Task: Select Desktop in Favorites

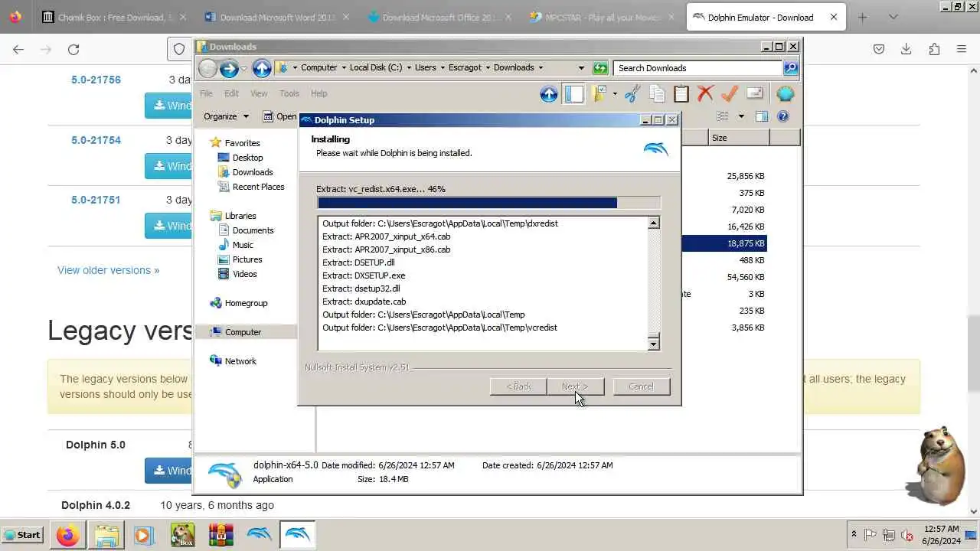Action: click(247, 158)
